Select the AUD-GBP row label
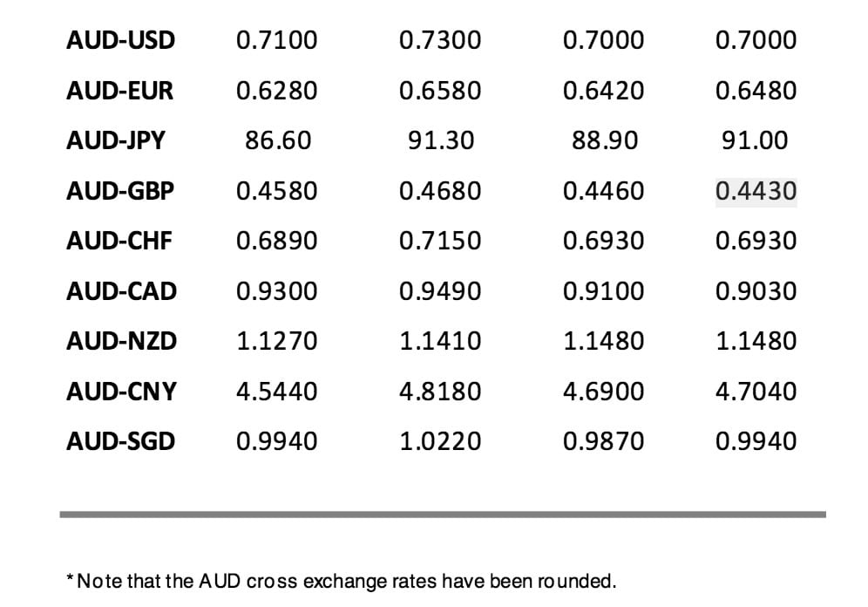Image resolution: width=868 pixels, height=607 pixels. [x=120, y=191]
